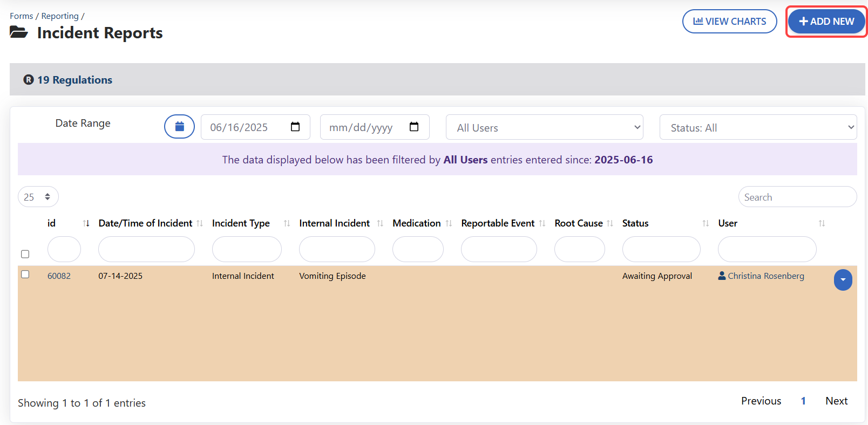Open row actions dropdown for Christina Rosenberg

843,280
